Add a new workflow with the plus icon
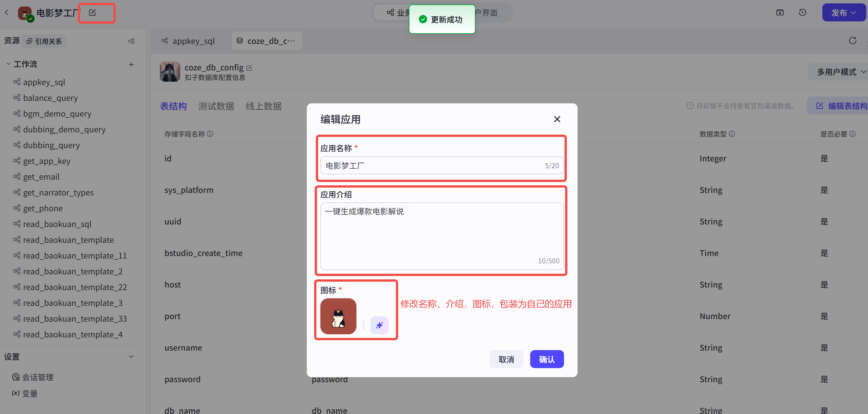This screenshot has height=414, width=868. click(x=131, y=64)
